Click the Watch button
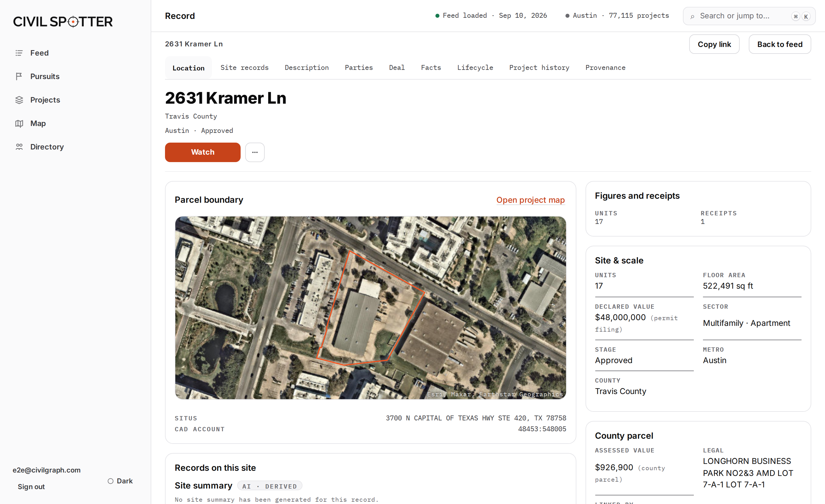825x504 pixels. (203, 152)
